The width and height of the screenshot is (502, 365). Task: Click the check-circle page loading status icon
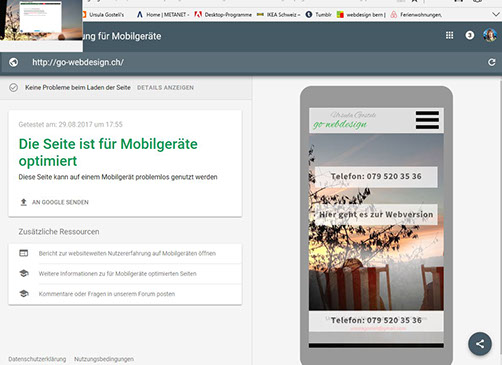pos(14,88)
